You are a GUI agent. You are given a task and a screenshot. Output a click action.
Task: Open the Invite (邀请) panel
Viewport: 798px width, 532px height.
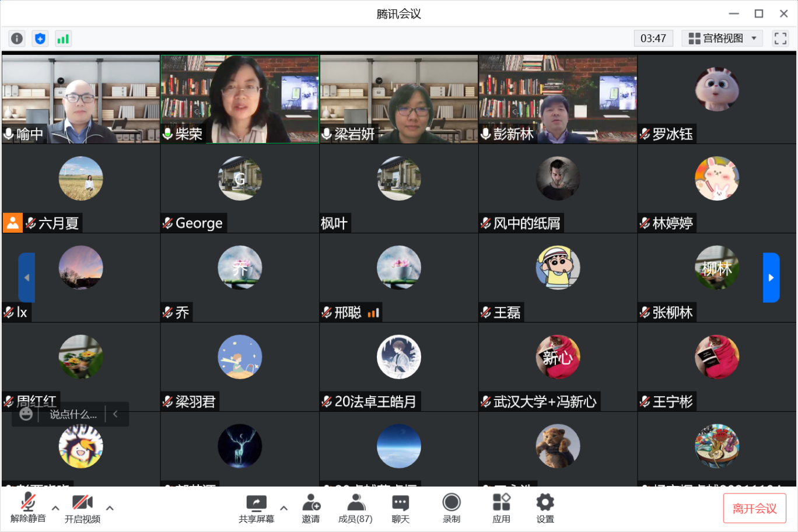(x=311, y=508)
